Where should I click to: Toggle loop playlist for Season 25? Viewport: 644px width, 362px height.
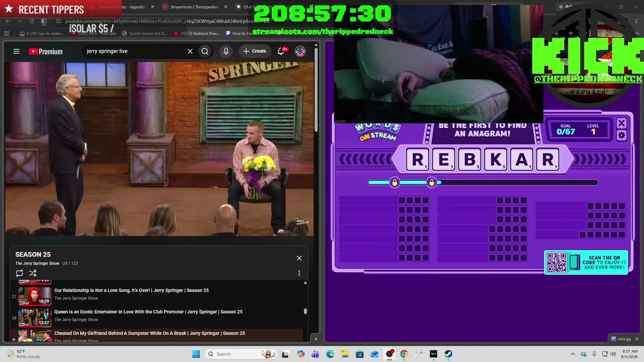point(19,273)
